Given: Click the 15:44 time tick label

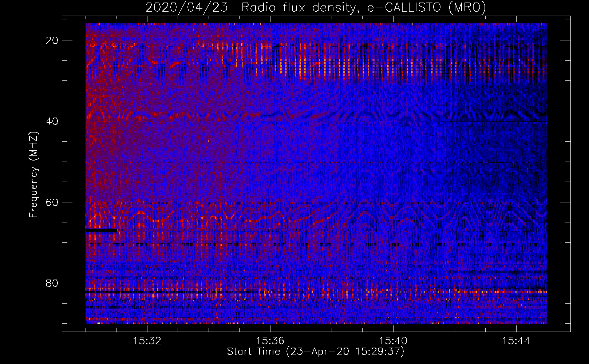Looking at the screenshot, I should point(516,341).
